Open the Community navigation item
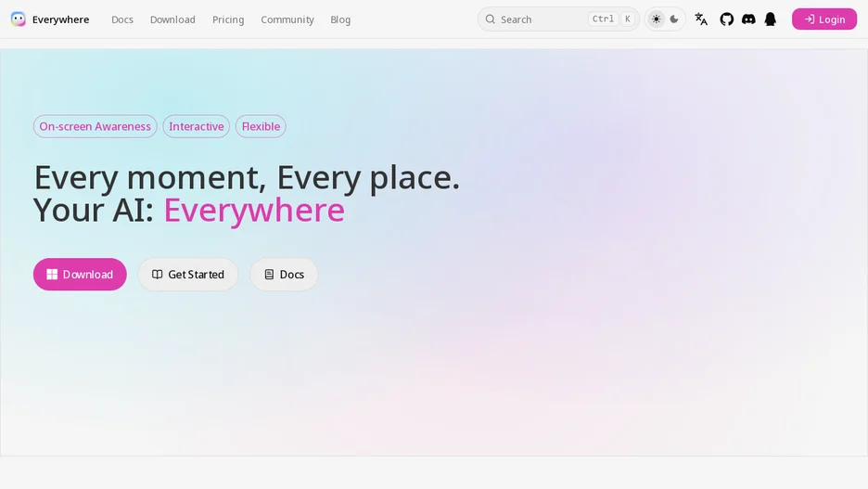Image resolution: width=868 pixels, height=489 pixels. pyautogui.click(x=287, y=19)
